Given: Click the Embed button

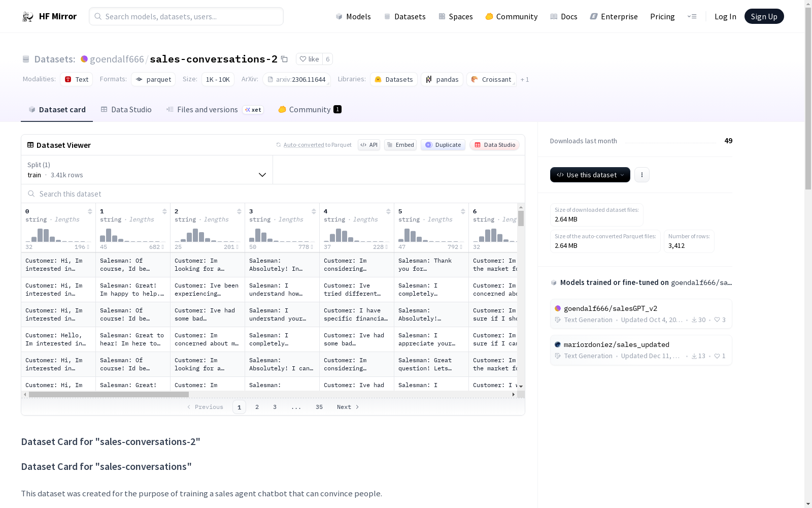Looking at the screenshot, I should (x=400, y=145).
